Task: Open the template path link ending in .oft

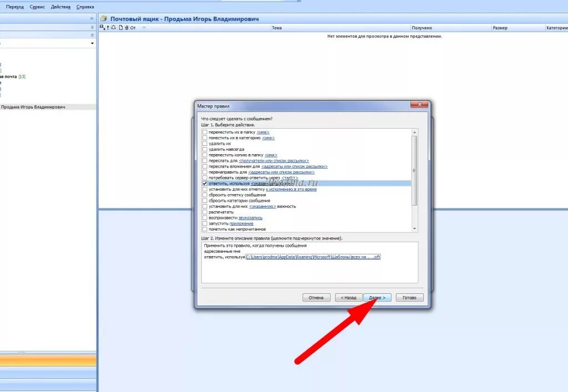Action: [313, 257]
